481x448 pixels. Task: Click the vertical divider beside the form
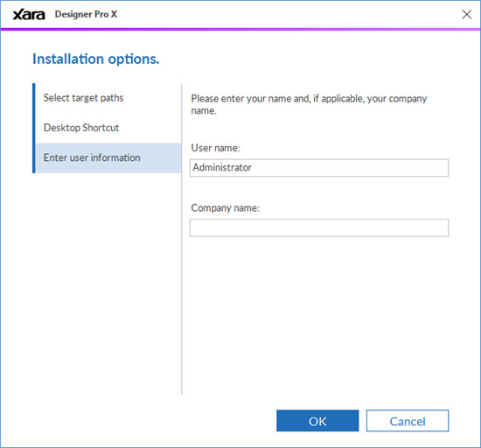[x=182, y=239]
